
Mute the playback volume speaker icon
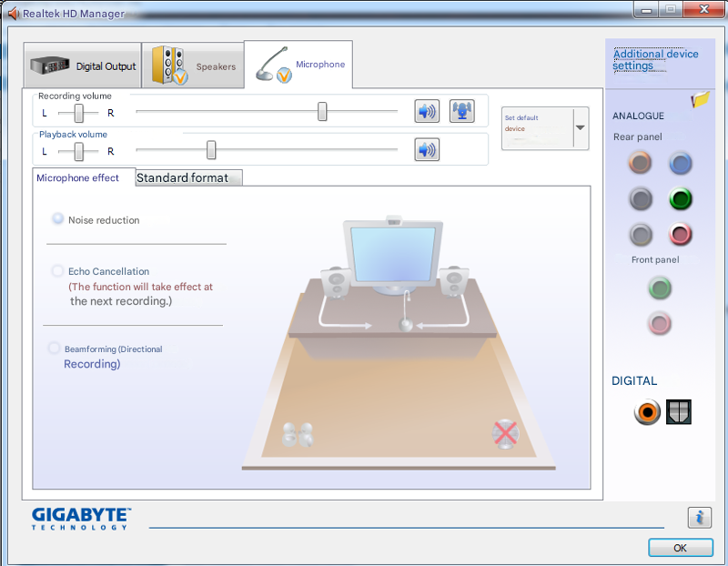[427, 150]
